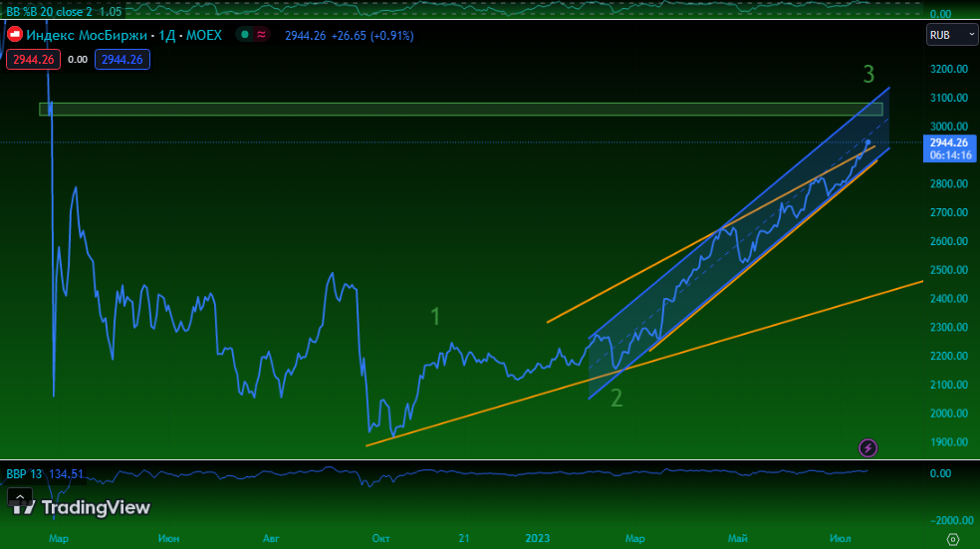The image size is (980, 549).
Task: Click the blue 2944.26 buy price button
Action: [x=122, y=60]
